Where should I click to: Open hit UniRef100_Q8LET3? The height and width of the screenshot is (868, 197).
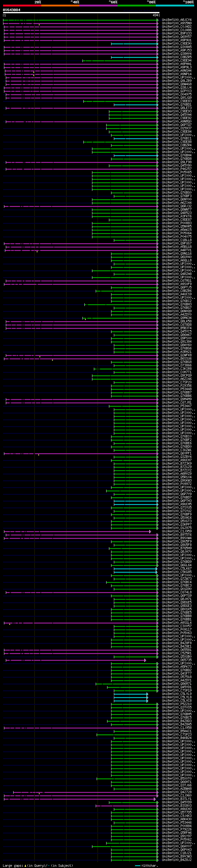tap(177, 108)
